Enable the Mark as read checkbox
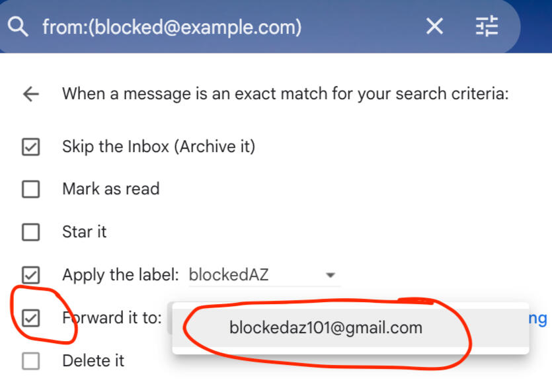The height and width of the screenshot is (392, 552). click(31, 190)
